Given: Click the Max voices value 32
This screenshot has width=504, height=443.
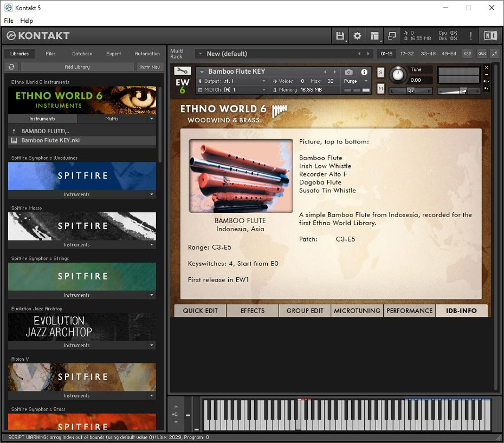Looking at the screenshot, I should coord(331,81).
